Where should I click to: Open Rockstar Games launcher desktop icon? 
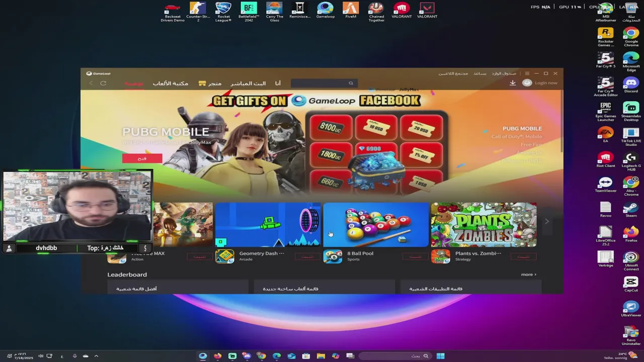point(606,37)
